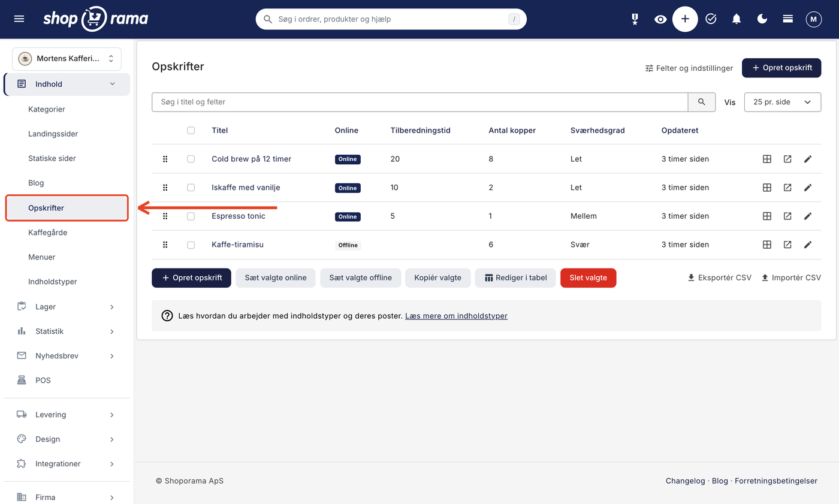Expand the Nyhedsbrev sidebar section
This screenshot has height=504, width=839.
click(67, 356)
